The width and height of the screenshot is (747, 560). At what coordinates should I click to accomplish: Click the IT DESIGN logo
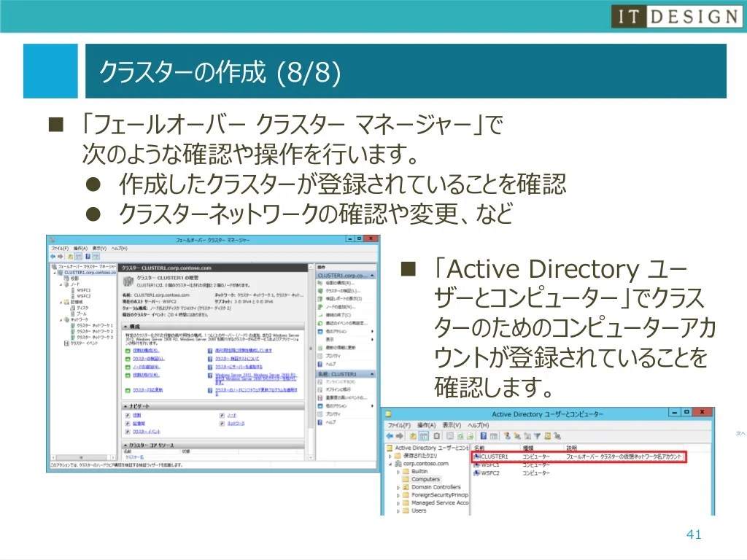pos(676,17)
